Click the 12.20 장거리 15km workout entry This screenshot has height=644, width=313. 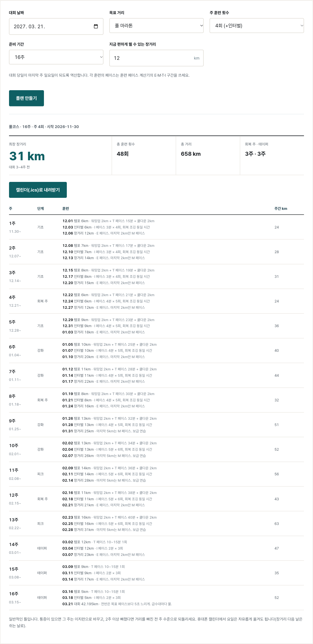pyautogui.click(x=104, y=283)
